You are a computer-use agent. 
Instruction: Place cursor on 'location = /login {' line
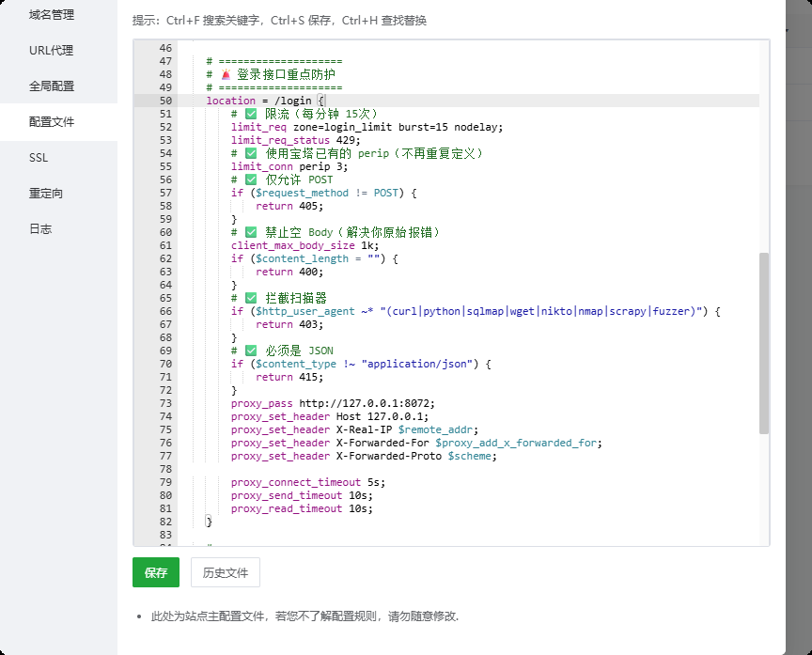(265, 101)
